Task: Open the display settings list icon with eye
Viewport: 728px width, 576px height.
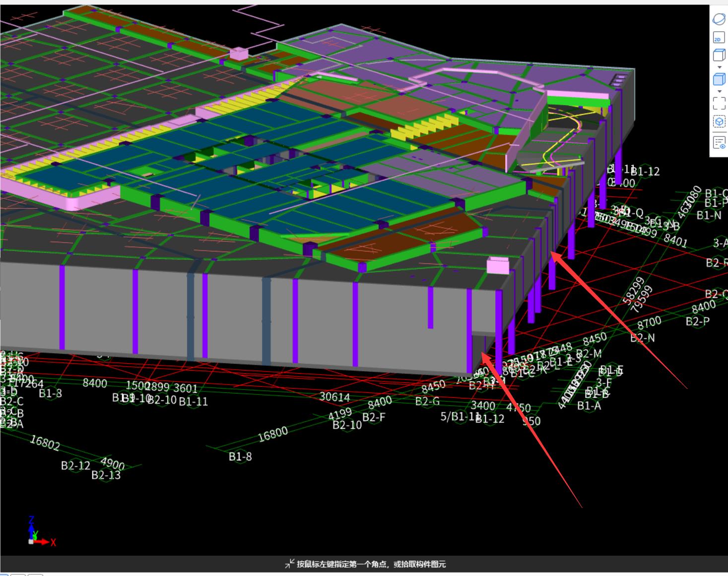Action: 719,143
